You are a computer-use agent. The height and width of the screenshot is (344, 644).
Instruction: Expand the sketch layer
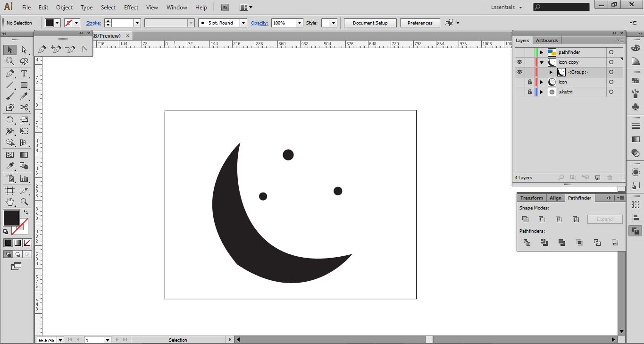[x=542, y=92]
